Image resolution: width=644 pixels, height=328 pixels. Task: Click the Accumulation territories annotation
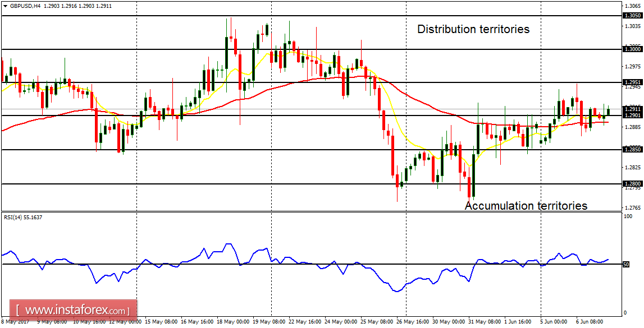527,205
